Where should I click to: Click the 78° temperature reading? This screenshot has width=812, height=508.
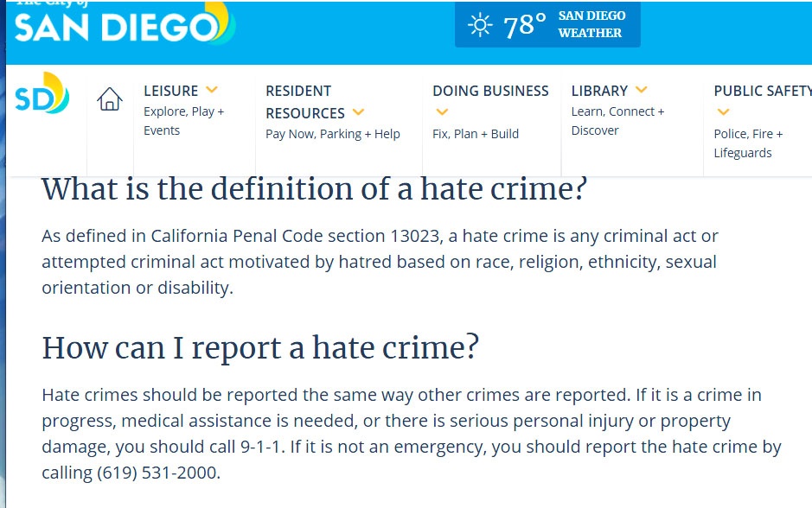(x=525, y=25)
